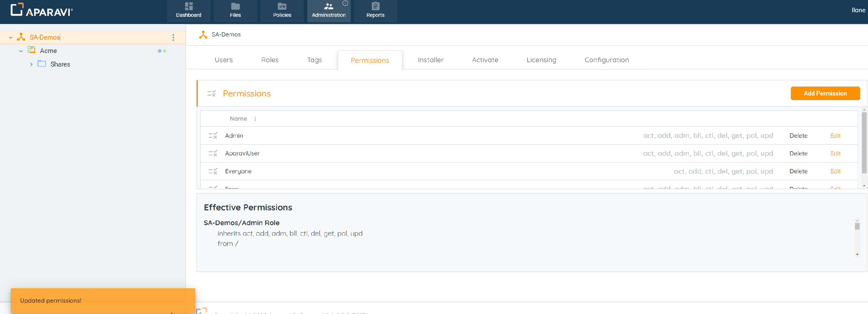
Task: Switch to the Licensing tab
Action: (541, 60)
